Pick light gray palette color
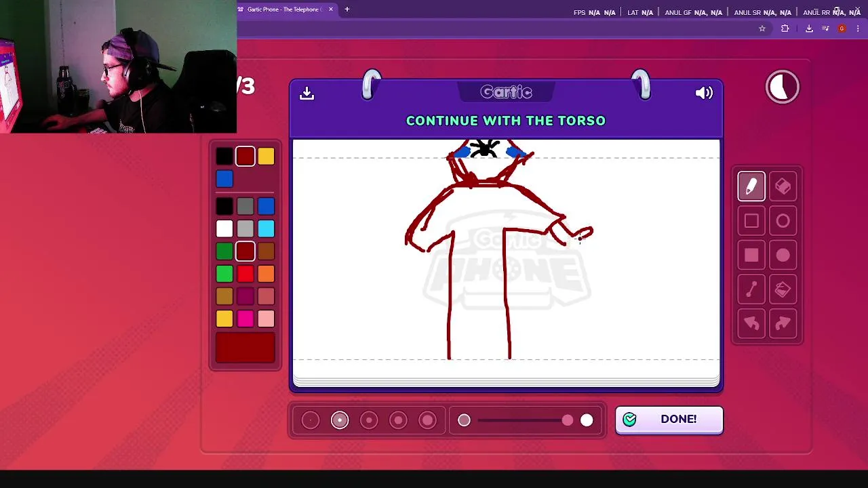This screenshot has height=488, width=868. click(x=245, y=229)
